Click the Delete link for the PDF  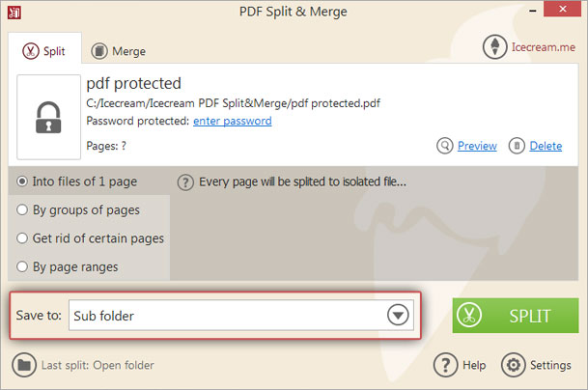point(546,146)
